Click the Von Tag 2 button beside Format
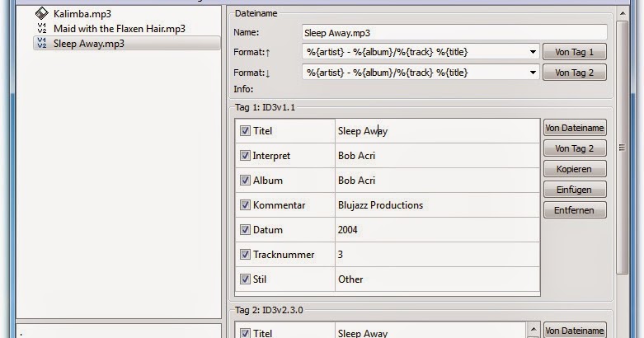 [574, 73]
